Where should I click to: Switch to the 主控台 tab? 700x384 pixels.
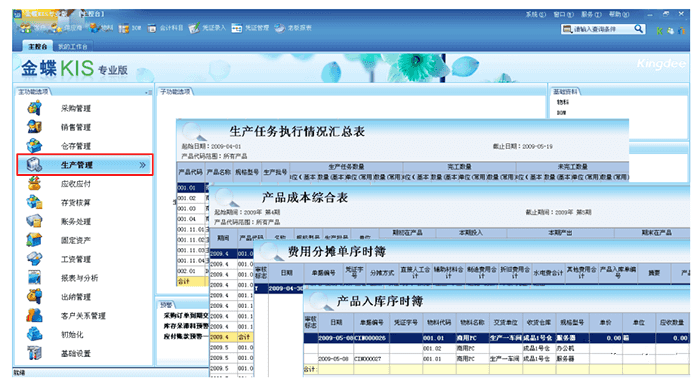pos(38,46)
